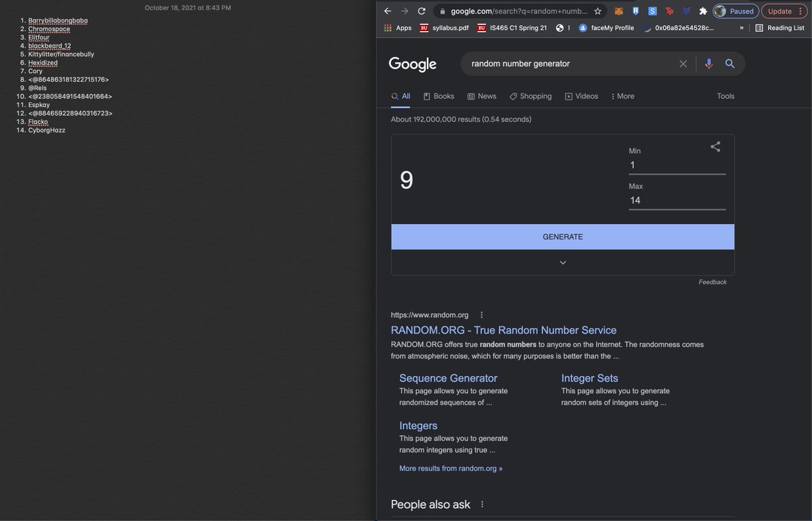Switch to the Shopping tab

pyautogui.click(x=531, y=96)
